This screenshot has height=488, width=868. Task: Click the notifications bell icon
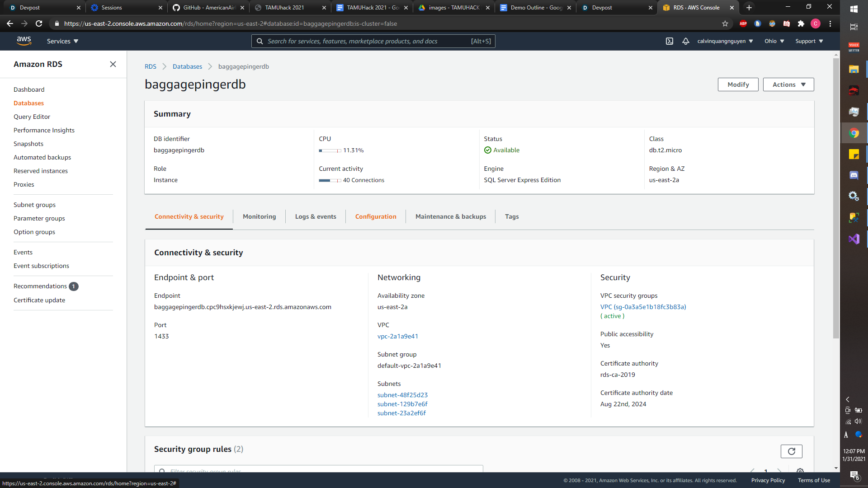click(x=686, y=41)
